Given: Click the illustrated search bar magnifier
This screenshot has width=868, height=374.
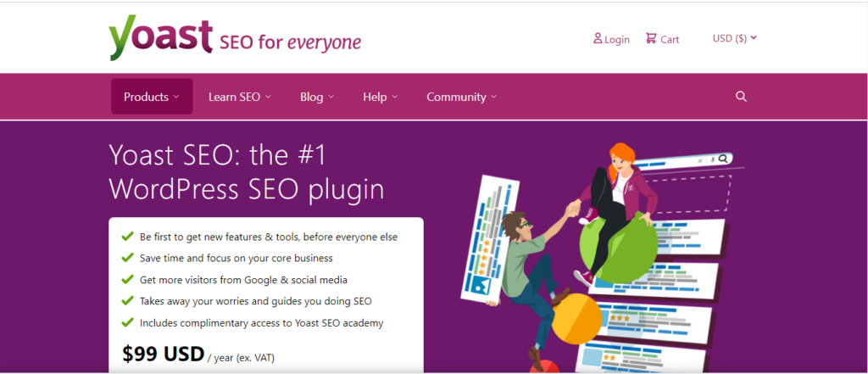Looking at the screenshot, I should click(724, 159).
